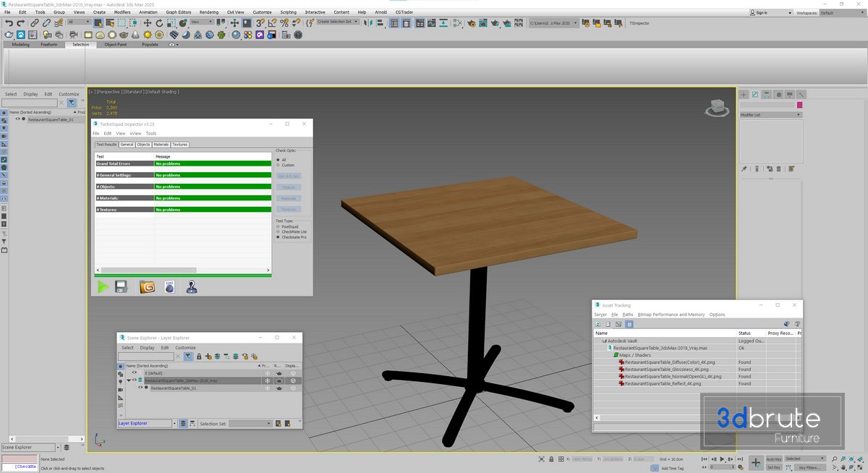Select the Custom check option radio
This screenshot has width=868, height=473.
click(278, 165)
